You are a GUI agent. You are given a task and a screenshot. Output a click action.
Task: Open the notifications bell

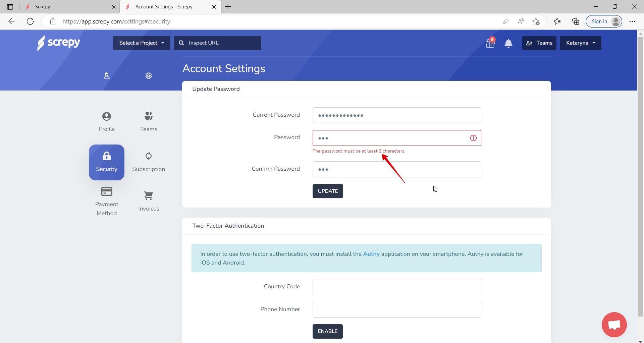pos(508,43)
